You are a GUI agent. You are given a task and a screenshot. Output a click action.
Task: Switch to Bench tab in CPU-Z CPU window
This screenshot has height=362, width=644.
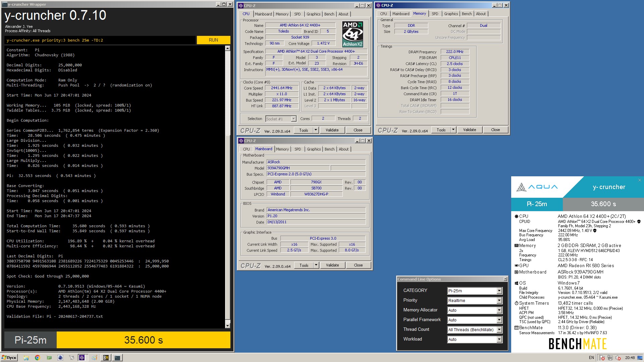pyautogui.click(x=329, y=14)
